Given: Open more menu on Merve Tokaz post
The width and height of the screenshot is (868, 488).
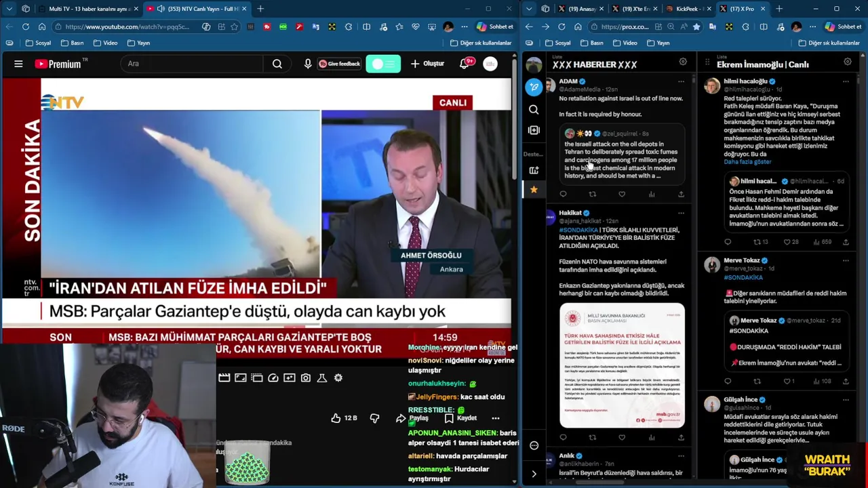Looking at the screenshot, I should (x=846, y=260).
